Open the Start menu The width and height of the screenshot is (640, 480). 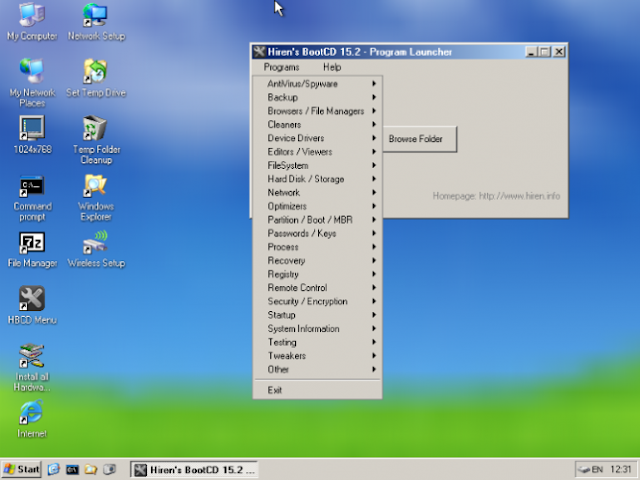pyautogui.click(x=22, y=469)
